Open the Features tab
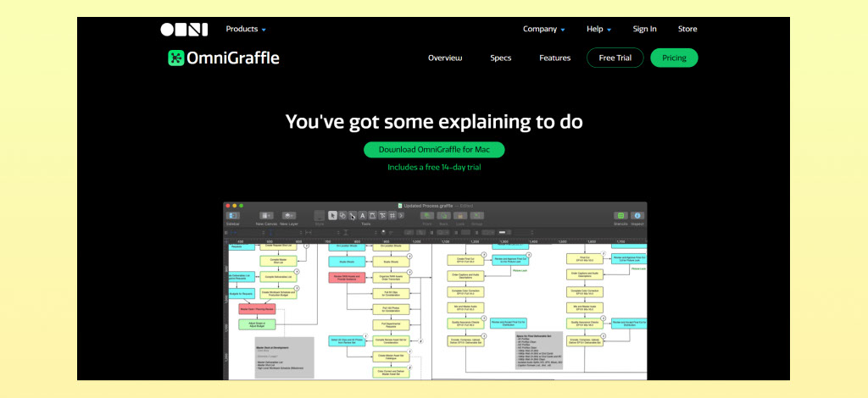The image size is (868, 398). [x=554, y=58]
